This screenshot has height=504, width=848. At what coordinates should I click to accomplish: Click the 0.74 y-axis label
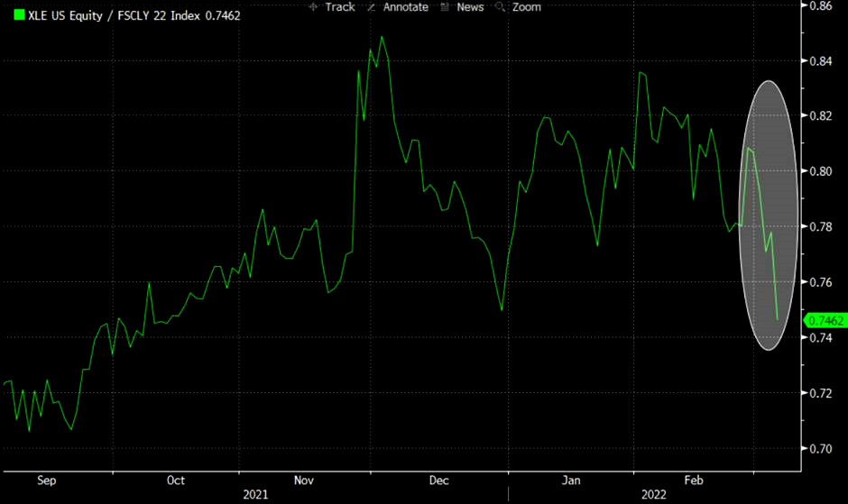[x=820, y=338]
